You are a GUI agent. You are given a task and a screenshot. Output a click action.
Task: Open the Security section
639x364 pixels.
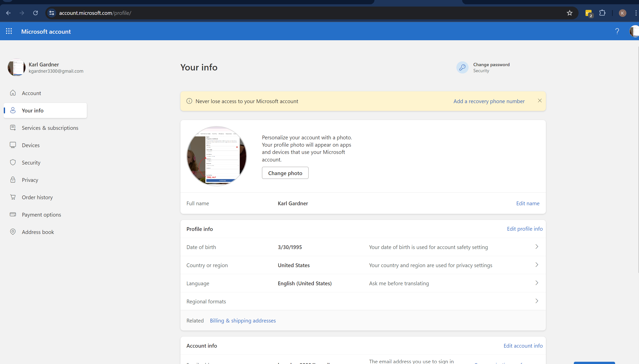click(x=45, y=163)
